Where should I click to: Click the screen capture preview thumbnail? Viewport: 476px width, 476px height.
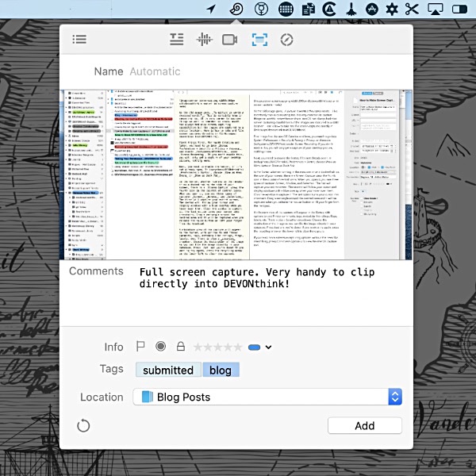tap(236, 175)
